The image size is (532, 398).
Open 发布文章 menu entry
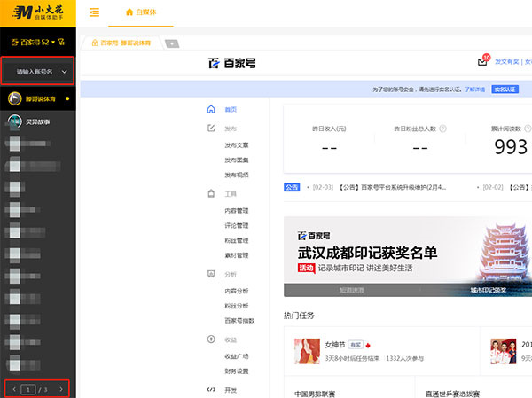point(237,145)
